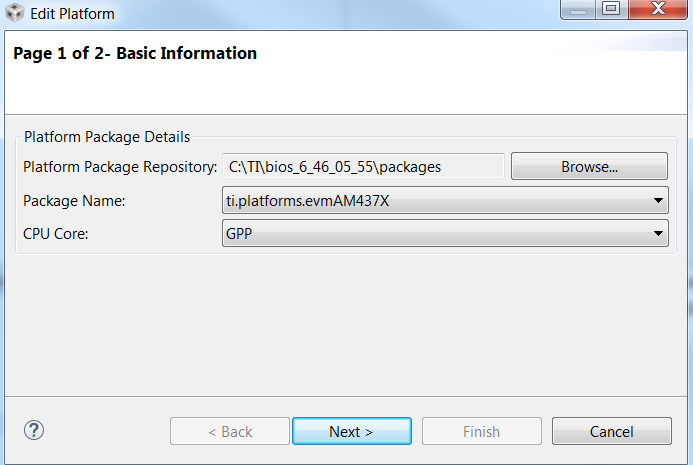The height and width of the screenshot is (465, 693).
Task: Open the CPU Core dropdown arrow
Action: 658,233
